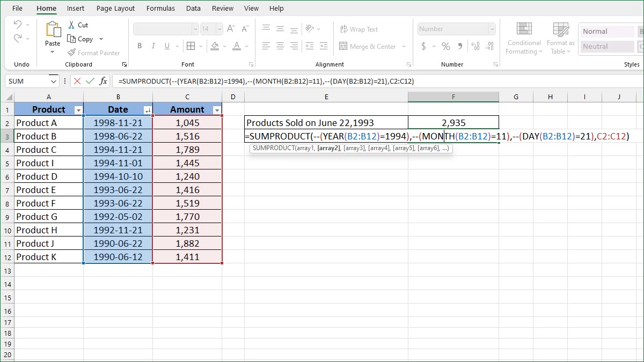Click the Copy button

[80, 39]
